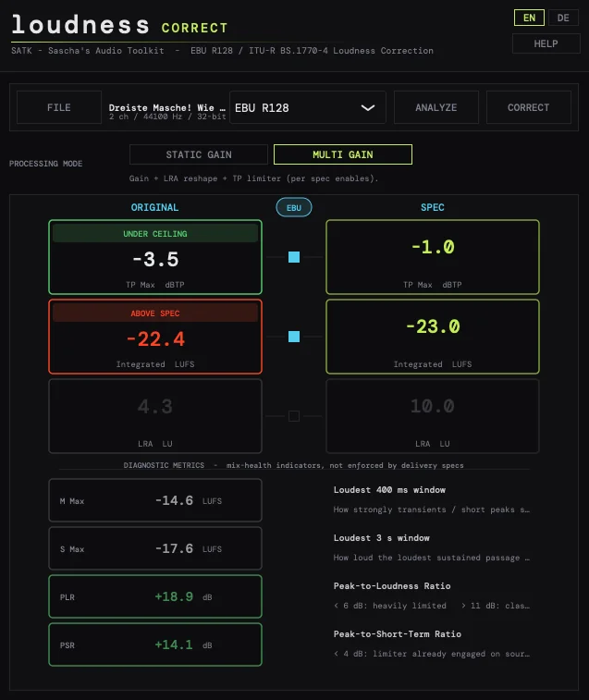Click the PROCESSING MODE label

point(45,164)
